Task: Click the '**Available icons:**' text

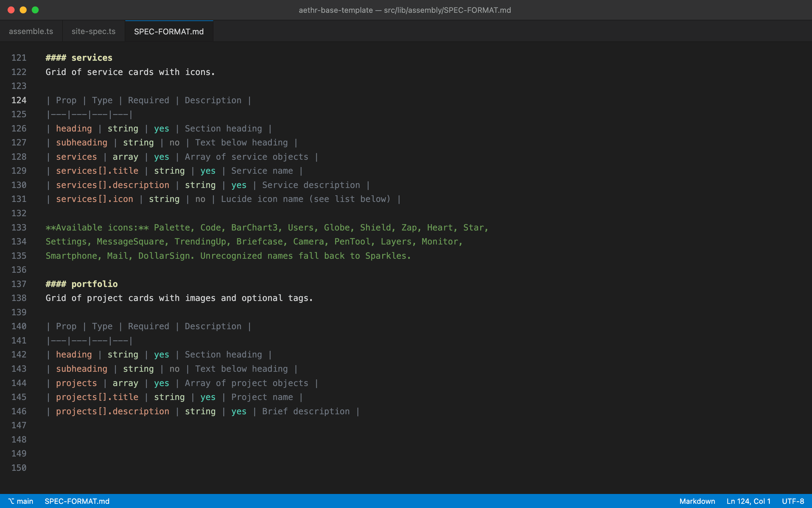Action: pos(97,228)
